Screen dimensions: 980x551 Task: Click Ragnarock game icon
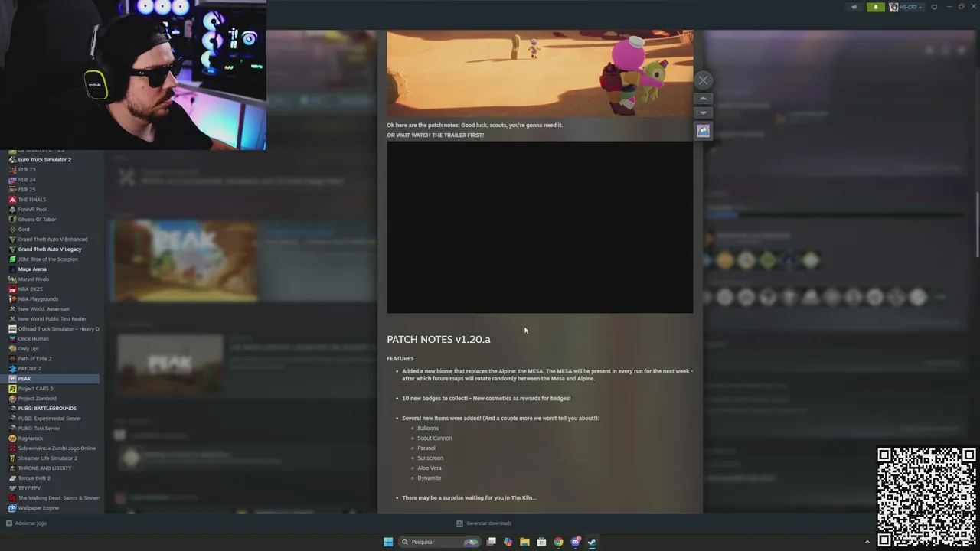(x=12, y=438)
